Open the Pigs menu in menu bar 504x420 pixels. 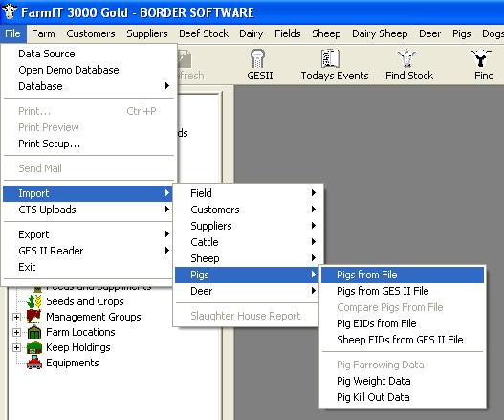click(x=461, y=33)
